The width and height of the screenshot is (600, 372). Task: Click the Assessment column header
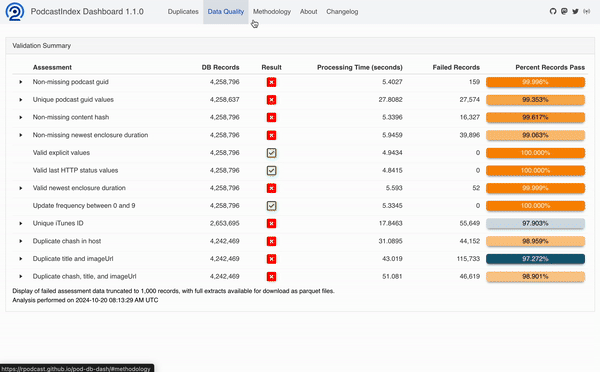pos(52,67)
